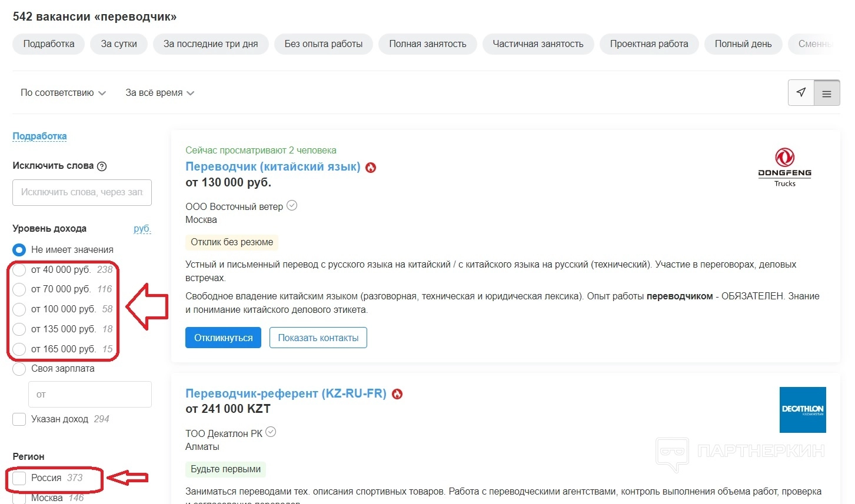The image size is (855, 504).
Task: Select the Полная занятость filter chip
Action: [427, 44]
